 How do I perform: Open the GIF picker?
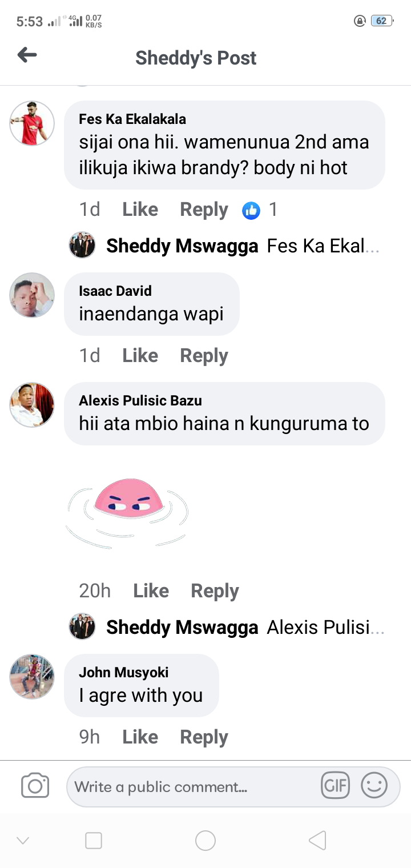coord(335,786)
